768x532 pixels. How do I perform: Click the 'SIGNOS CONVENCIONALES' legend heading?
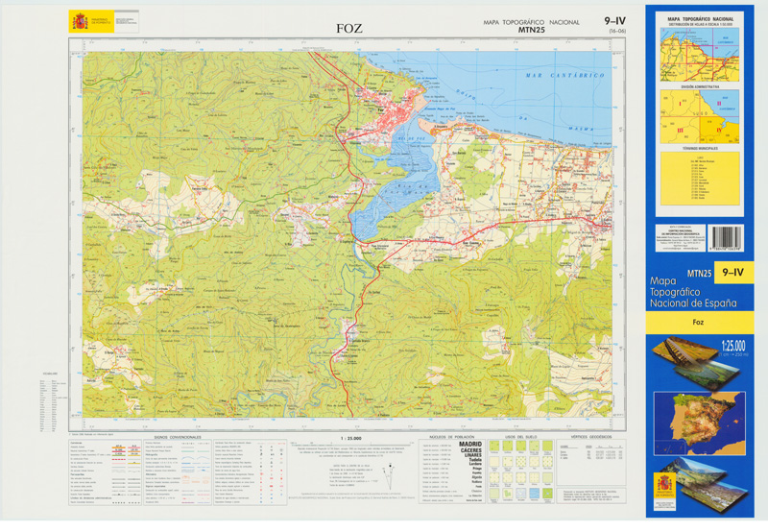click(x=178, y=437)
